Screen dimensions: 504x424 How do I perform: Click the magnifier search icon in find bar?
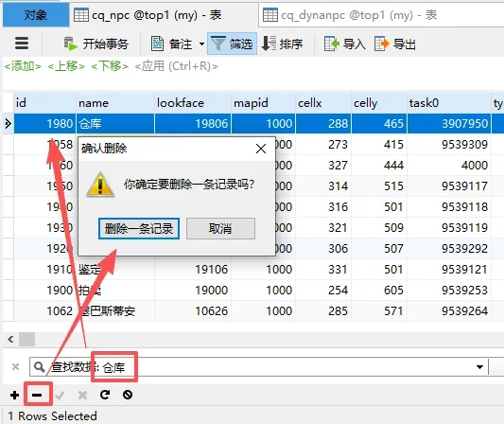[x=39, y=366]
